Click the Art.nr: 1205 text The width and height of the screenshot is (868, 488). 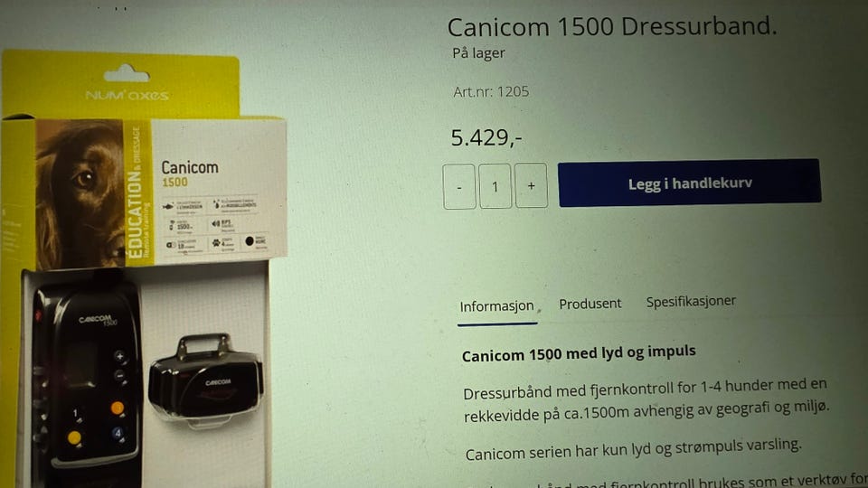pos(491,91)
